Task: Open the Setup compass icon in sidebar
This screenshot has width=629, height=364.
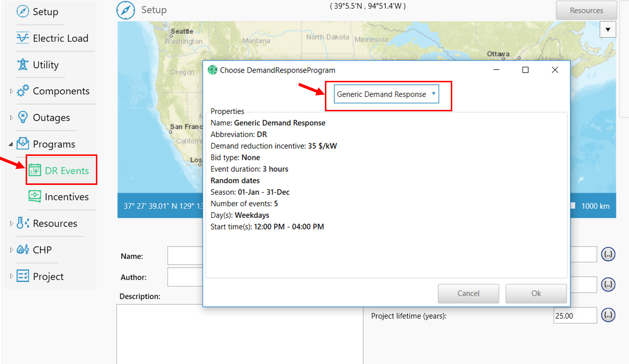Action: [x=23, y=12]
